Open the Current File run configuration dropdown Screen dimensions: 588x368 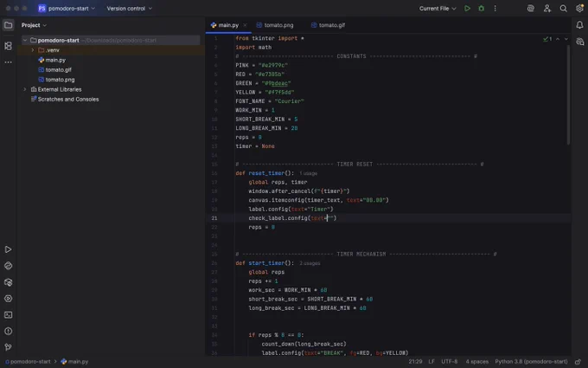[x=438, y=9]
